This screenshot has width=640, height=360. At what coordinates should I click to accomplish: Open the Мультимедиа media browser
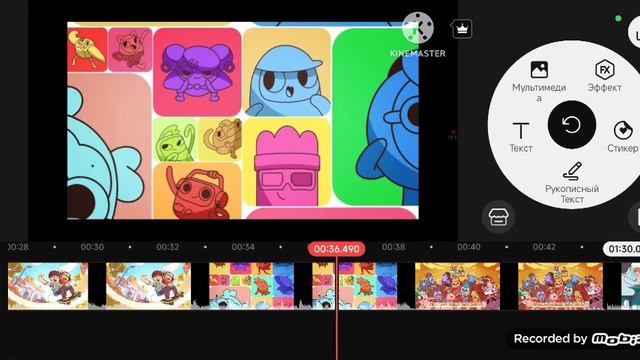539,80
